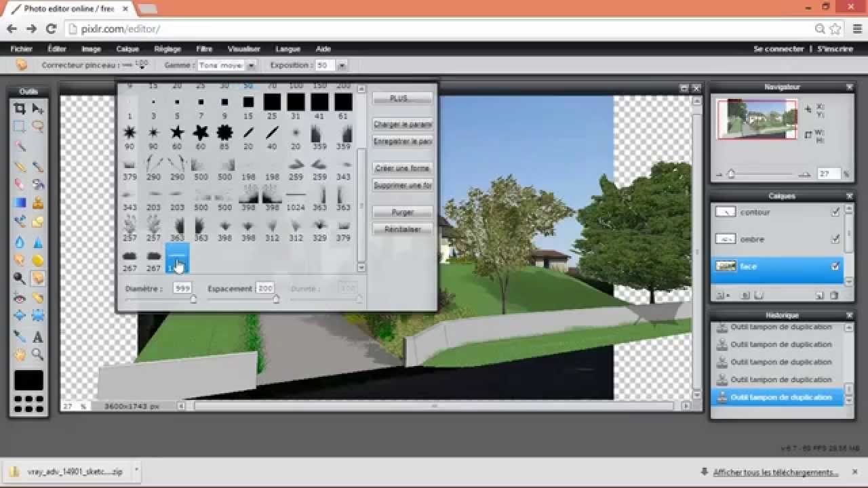The height and width of the screenshot is (488, 868).
Task: Click the new layer icon in Calques
Action: click(x=819, y=296)
